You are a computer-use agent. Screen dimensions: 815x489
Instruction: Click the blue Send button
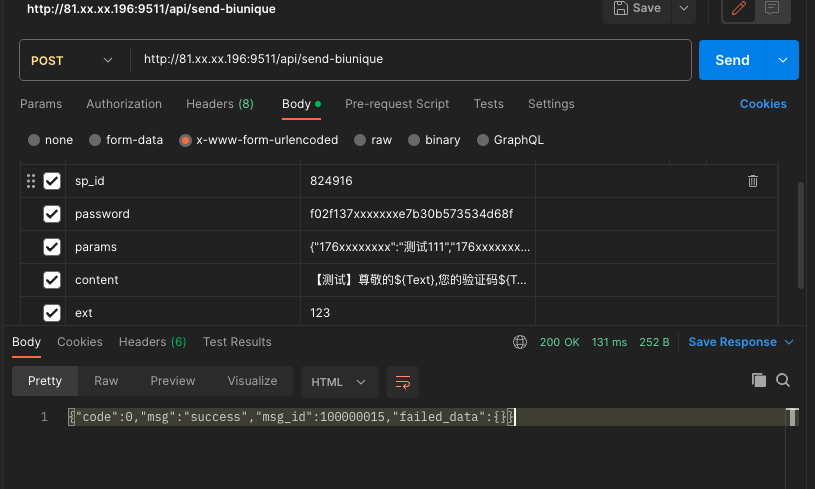point(732,60)
